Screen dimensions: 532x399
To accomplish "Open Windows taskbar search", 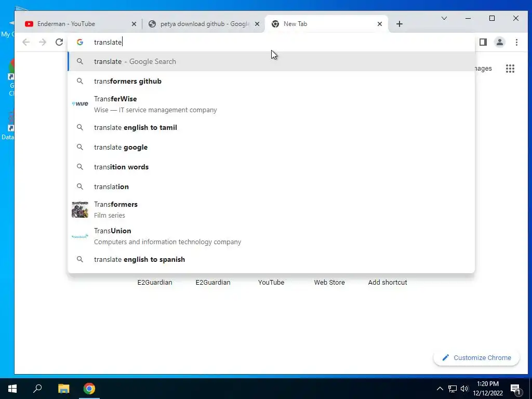I will click(37, 389).
